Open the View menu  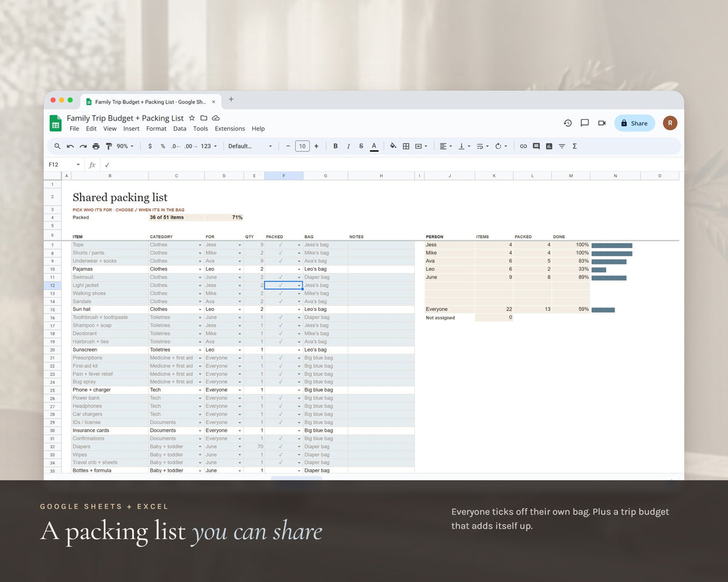coord(110,129)
